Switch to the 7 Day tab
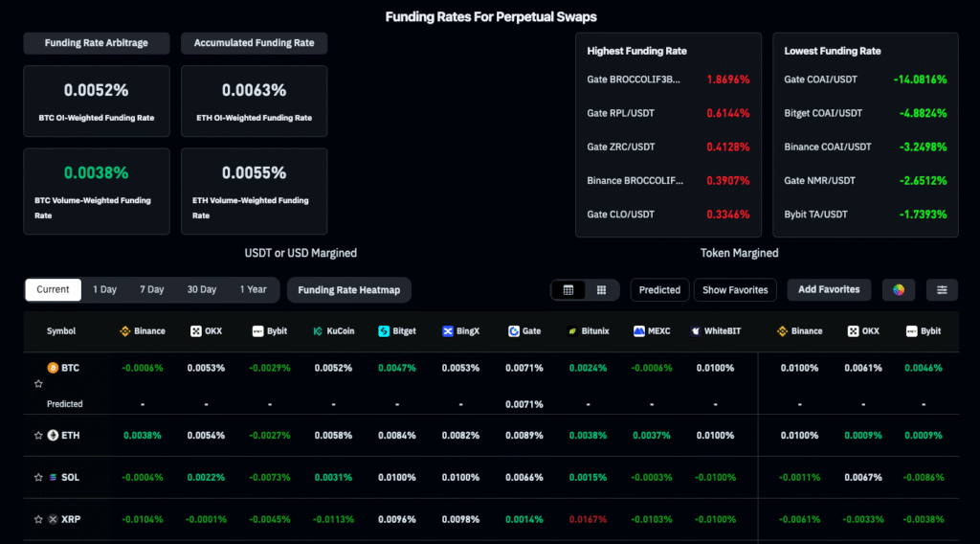 [152, 289]
